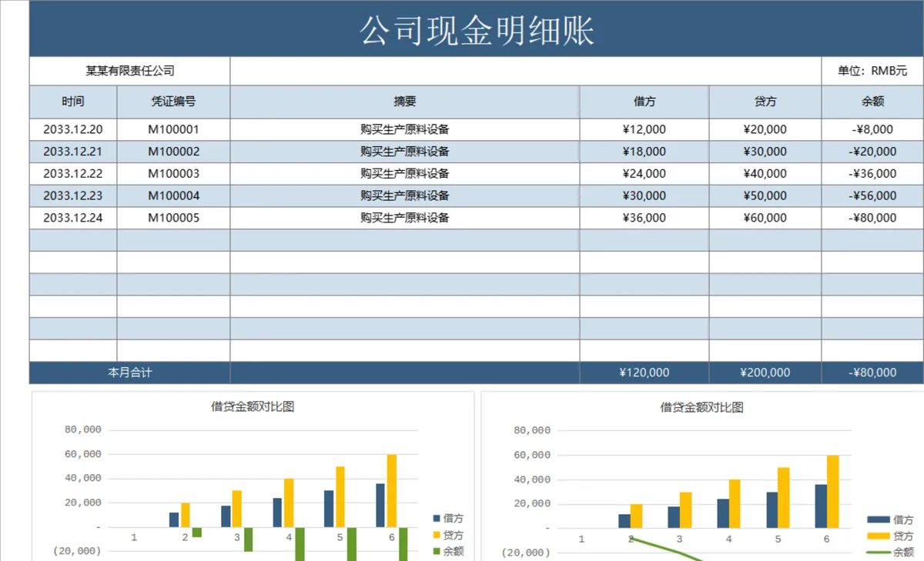The height and width of the screenshot is (561, 924).
Task: Select 借方 legend entry in left chart
Action: tap(449, 519)
